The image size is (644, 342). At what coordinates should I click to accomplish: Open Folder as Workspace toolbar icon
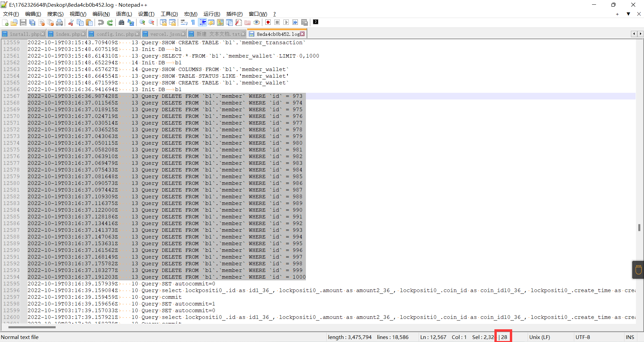click(248, 22)
